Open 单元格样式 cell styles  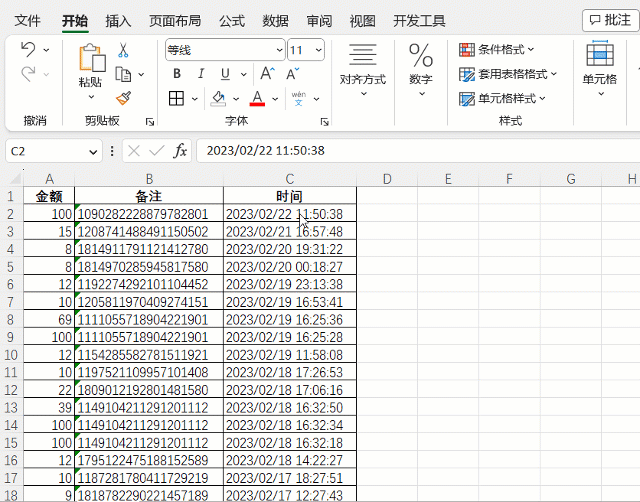(502, 99)
